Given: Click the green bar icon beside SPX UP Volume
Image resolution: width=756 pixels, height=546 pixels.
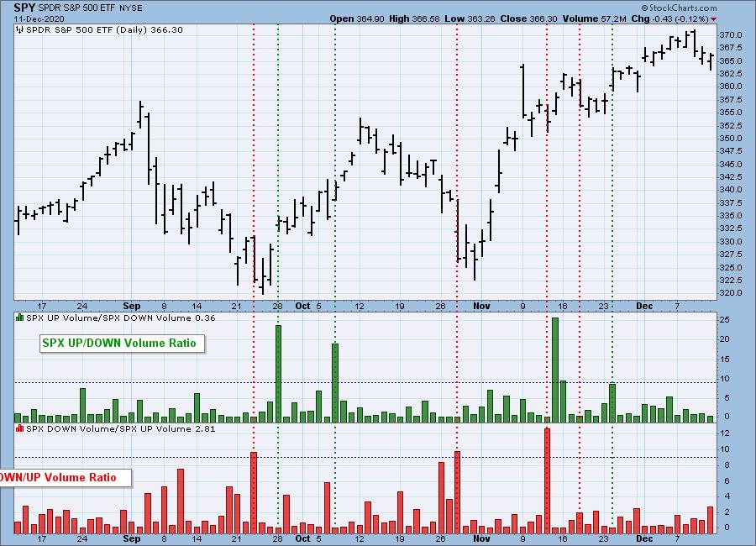Looking at the screenshot, I should (x=20, y=318).
